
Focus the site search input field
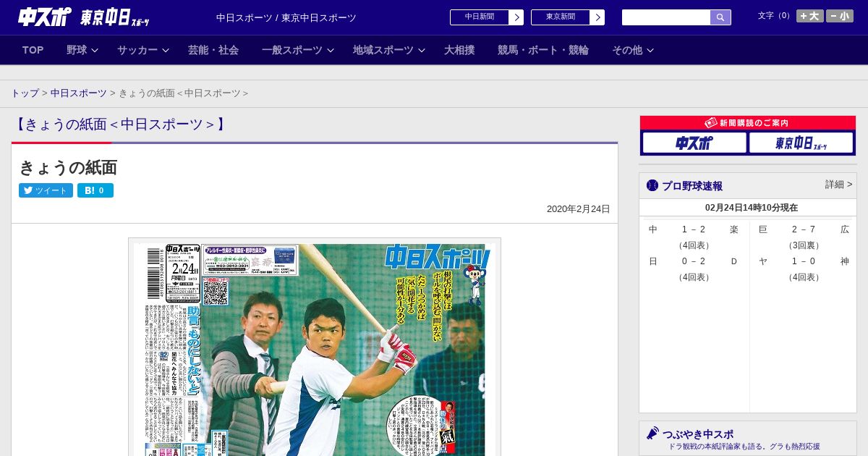click(x=666, y=17)
